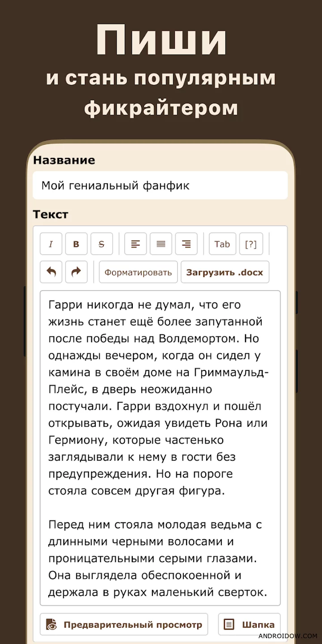The height and width of the screenshot is (644, 322).
Task: Open the [?] formatting help
Action: [251, 244]
